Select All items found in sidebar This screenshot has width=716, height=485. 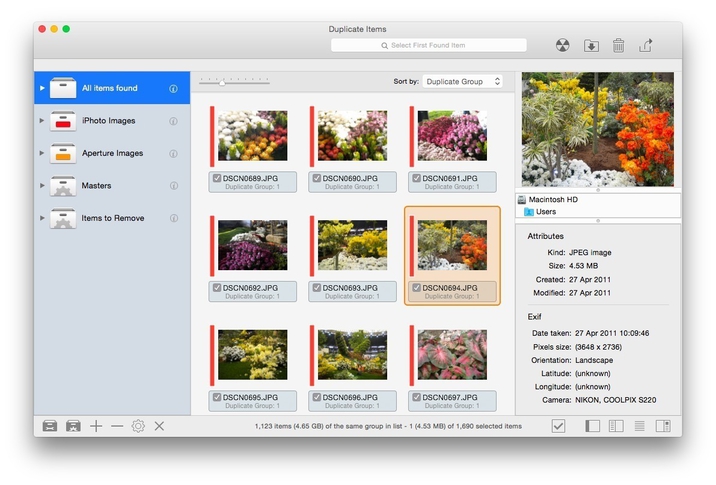109,88
